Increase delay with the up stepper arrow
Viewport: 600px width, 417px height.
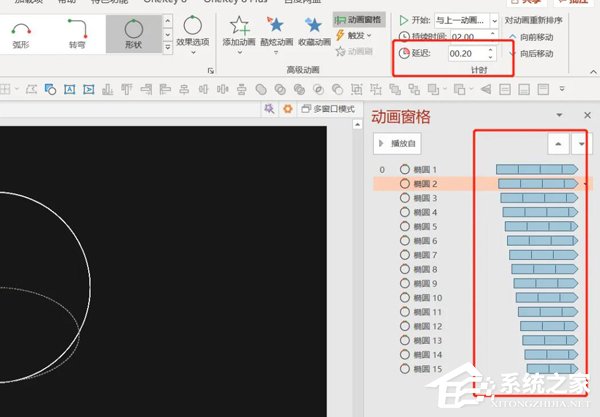click(491, 50)
